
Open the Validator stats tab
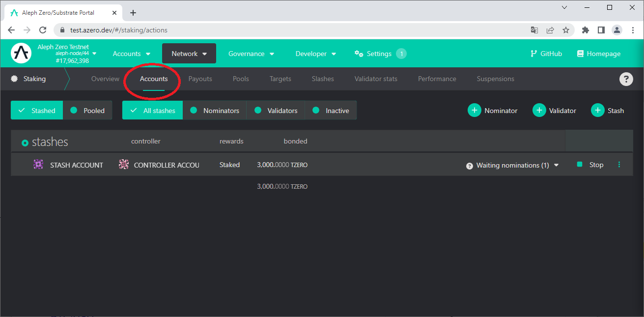pyautogui.click(x=376, y=79)
